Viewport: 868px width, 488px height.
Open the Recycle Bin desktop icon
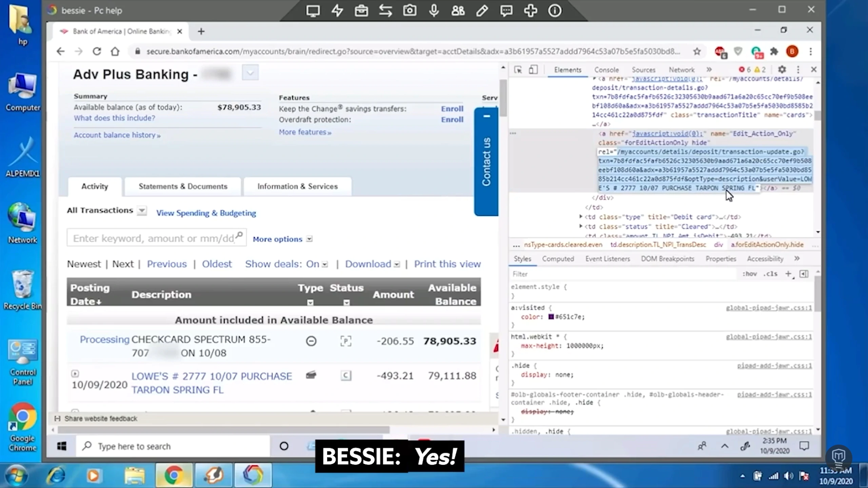coord(22,290)
